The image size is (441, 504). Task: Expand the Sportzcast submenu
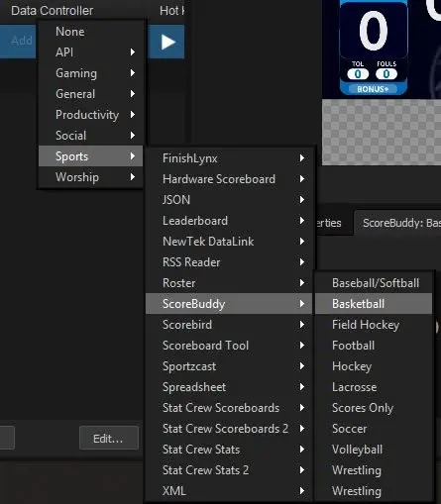click(229, 366)
